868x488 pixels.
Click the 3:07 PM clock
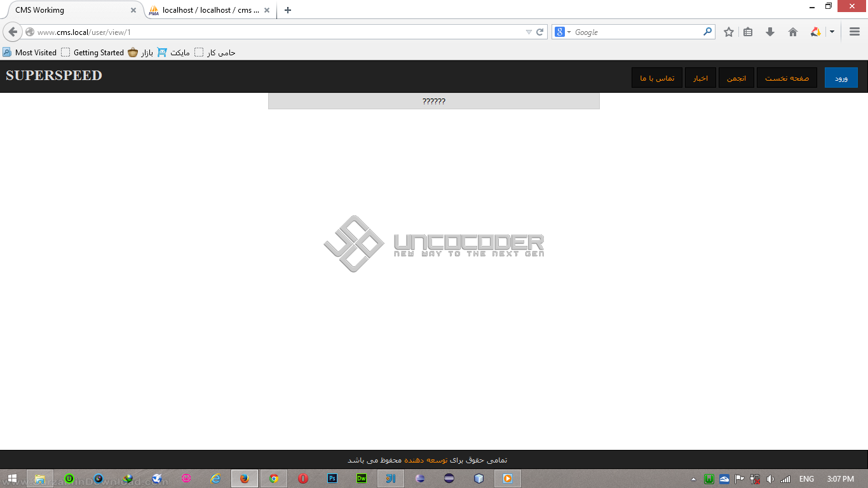(841, 479)
